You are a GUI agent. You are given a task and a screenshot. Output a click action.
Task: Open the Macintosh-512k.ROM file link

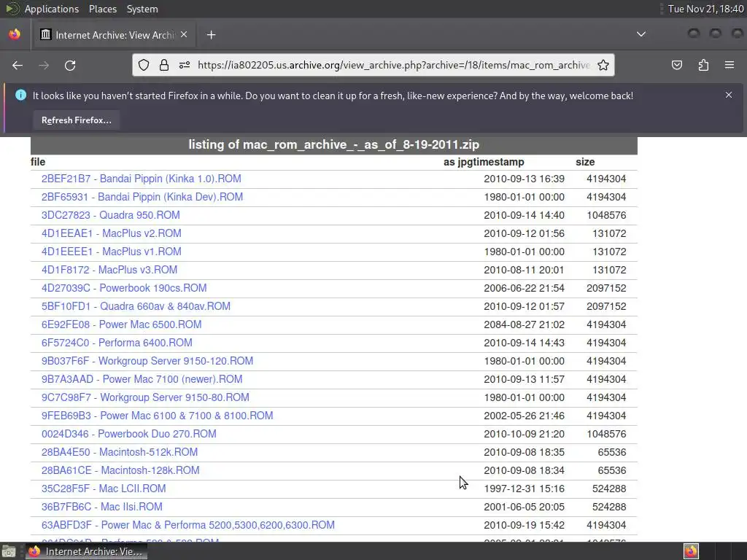119,452
